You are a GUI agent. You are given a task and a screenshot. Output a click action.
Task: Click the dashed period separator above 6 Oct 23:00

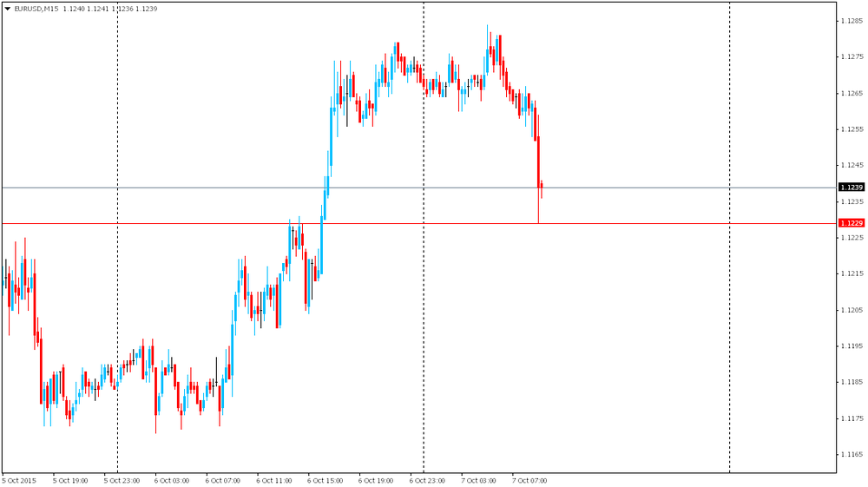[x=424, y=260]
